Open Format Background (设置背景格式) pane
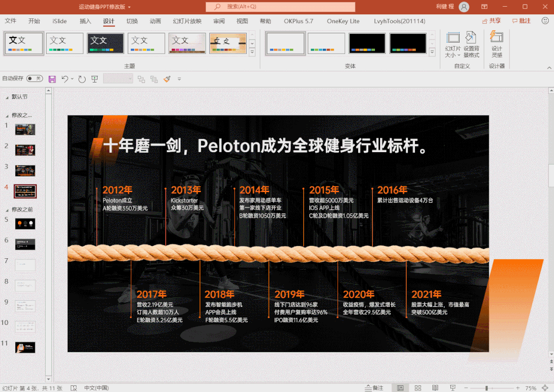This screenshot has width=554, height=392. (471, 45)
